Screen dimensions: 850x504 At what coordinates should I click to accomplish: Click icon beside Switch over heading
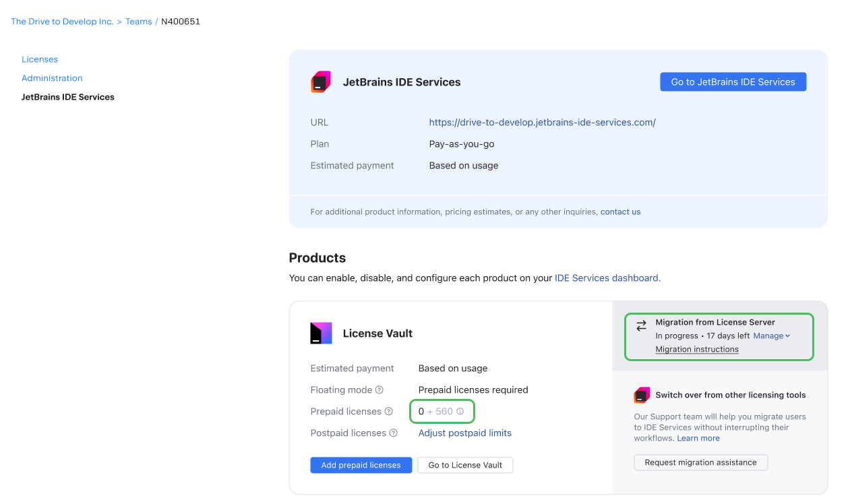tap(642, 395)
